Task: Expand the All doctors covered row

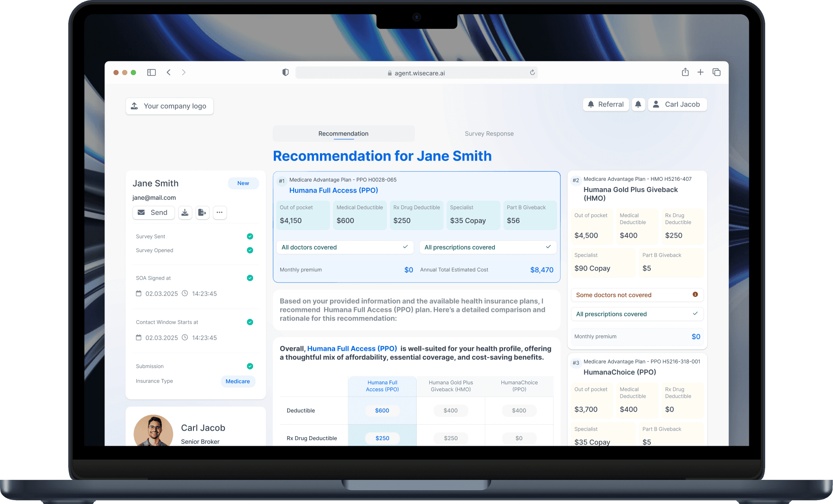Action: [345, 247]
